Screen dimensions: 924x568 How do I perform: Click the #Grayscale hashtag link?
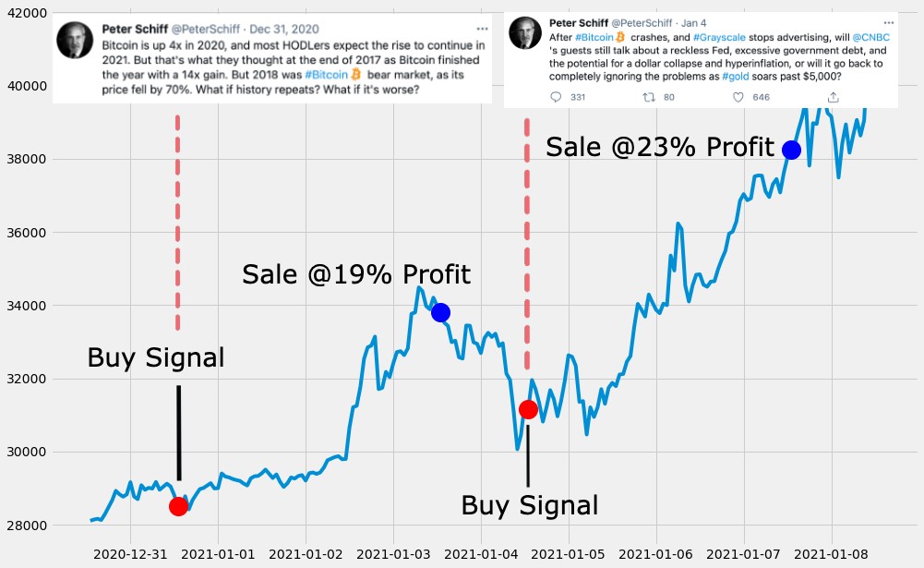tap(717, 38)
